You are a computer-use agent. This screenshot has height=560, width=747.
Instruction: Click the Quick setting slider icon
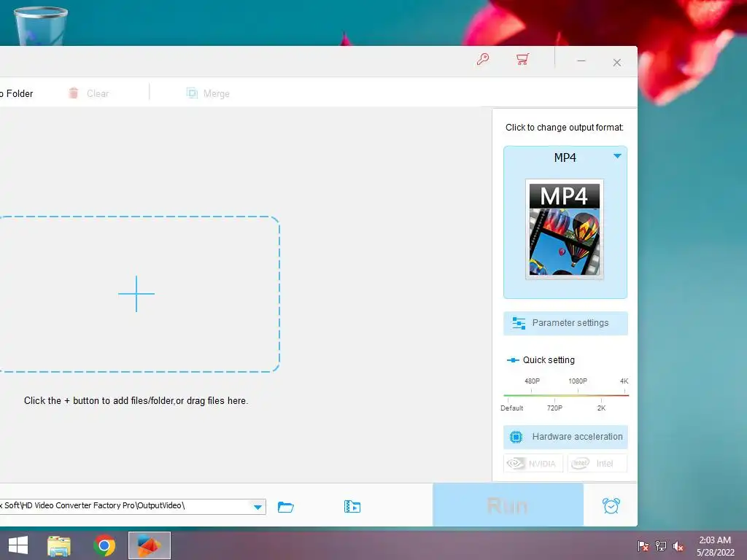pyautogui.click(x=513, y=360)
